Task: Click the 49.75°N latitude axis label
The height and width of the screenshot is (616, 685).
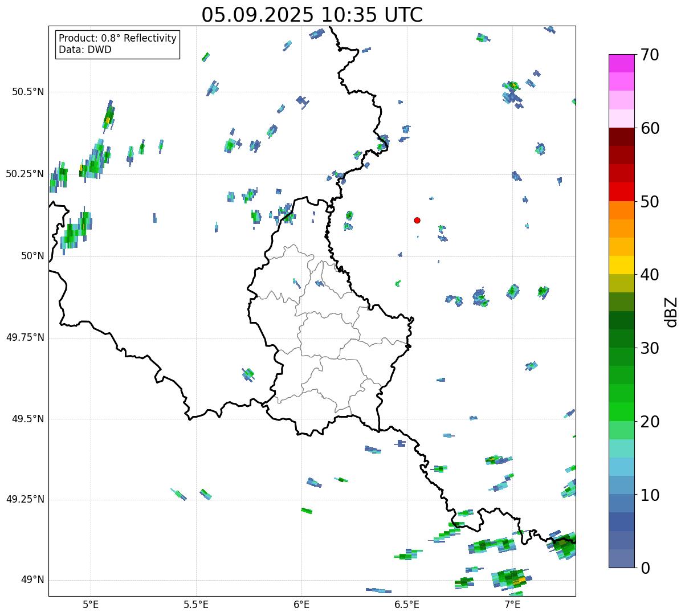Action: [25, 337]
